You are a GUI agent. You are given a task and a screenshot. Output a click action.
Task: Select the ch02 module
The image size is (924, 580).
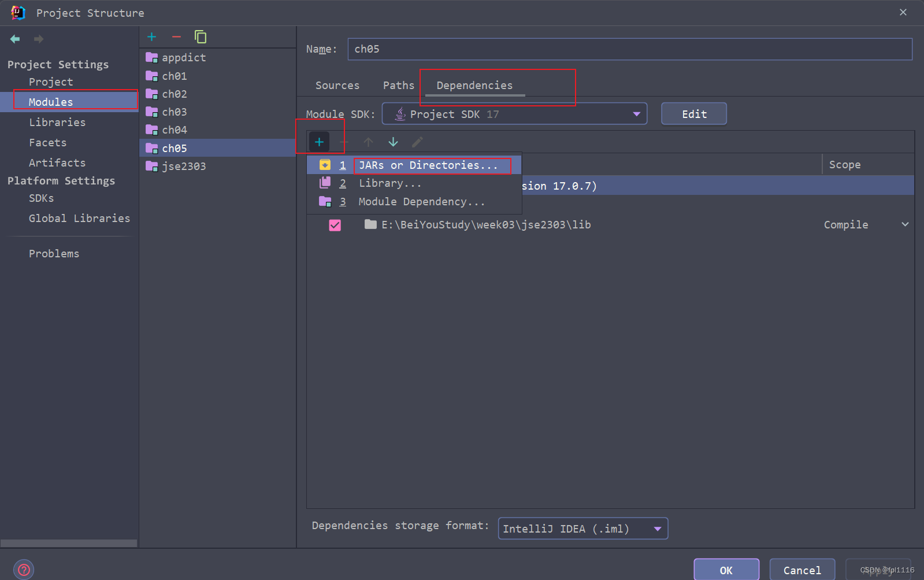coord(218,94)
